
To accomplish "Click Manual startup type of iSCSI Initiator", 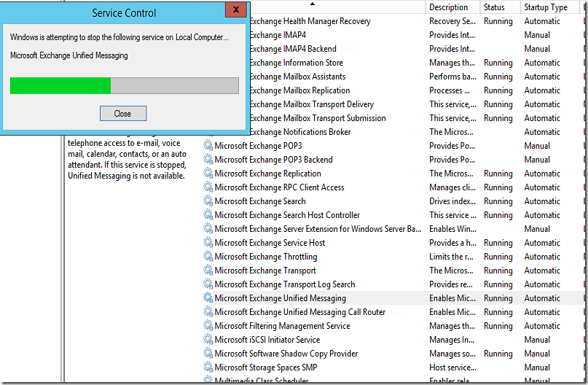I will [537, 340].
